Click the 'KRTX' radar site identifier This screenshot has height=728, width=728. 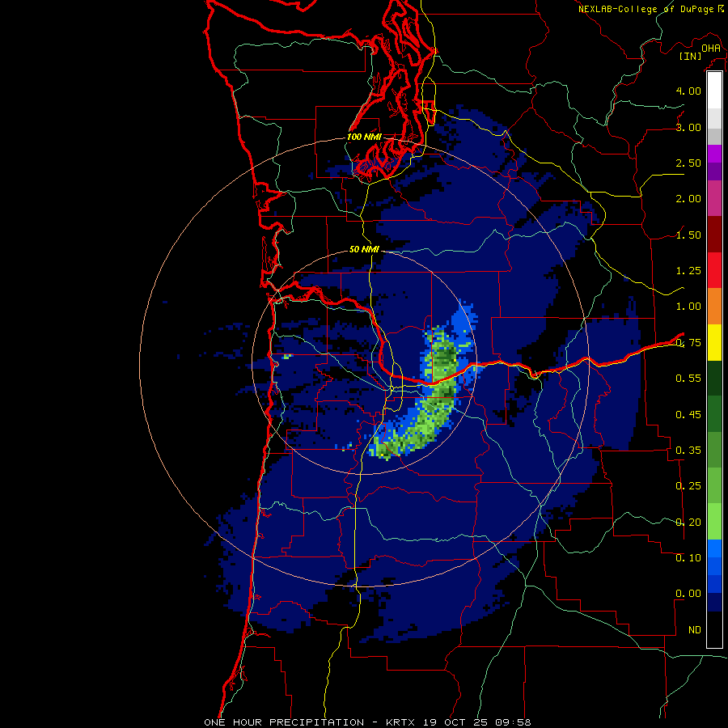(x=401, y=722)
